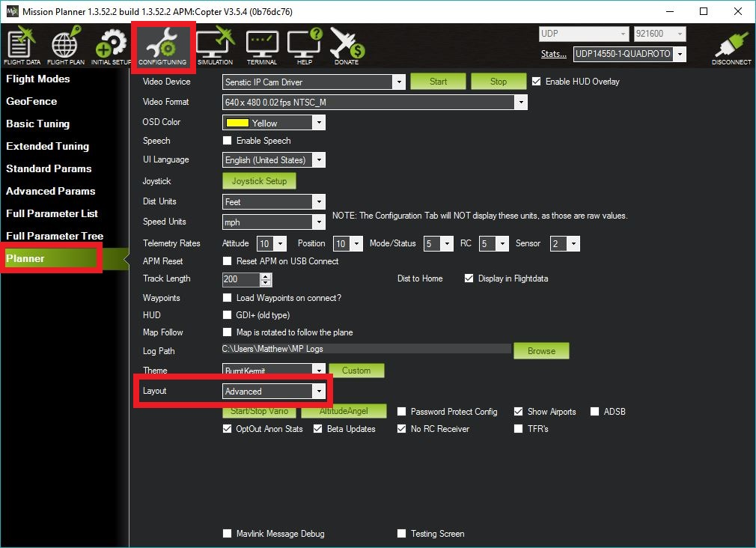Select Full Parameter List in sidebar
Image resolution: width=756 pixels, height=548 pixels.
click(52, 213)
